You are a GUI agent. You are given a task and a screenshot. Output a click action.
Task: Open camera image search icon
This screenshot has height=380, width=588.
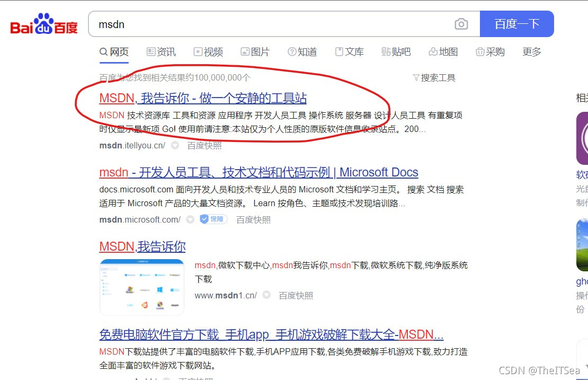point(461,24)
